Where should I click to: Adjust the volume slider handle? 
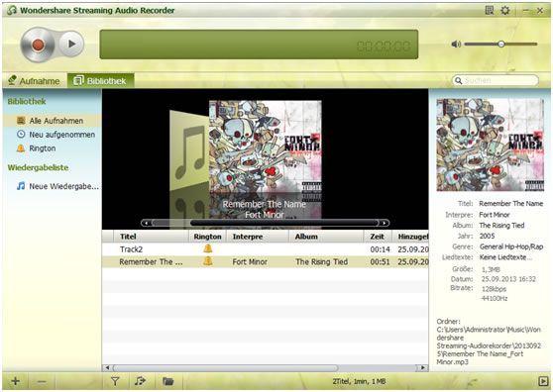pos(500,44)
